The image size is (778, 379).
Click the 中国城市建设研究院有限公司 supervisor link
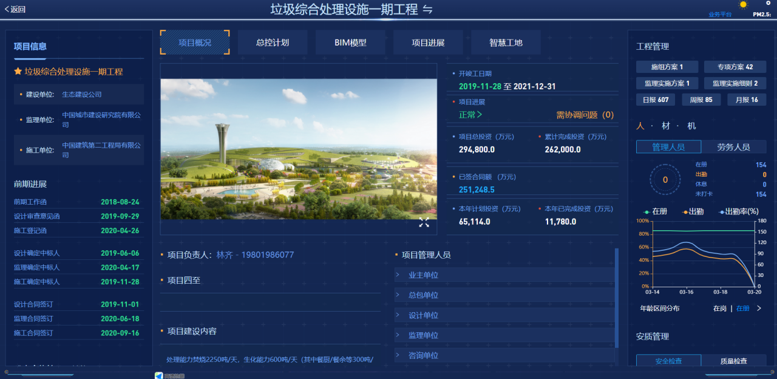click(101, 120)
